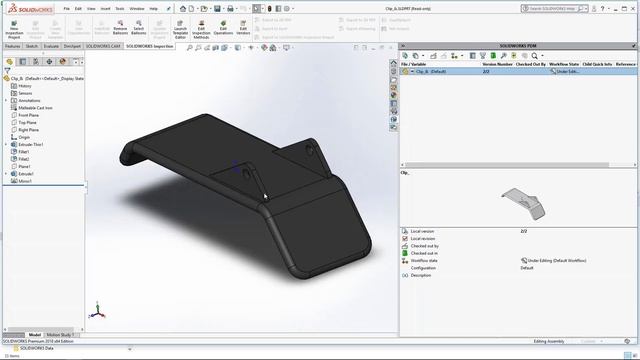Screen dimensions: 640x360
Task: Click Select Balloons tool
Action: (x=139, y=27)
